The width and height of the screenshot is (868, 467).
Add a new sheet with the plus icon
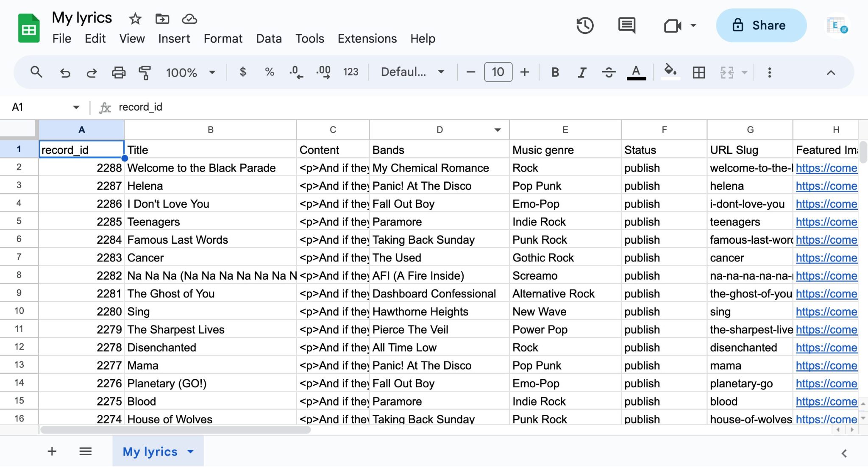tap(52, 451)
